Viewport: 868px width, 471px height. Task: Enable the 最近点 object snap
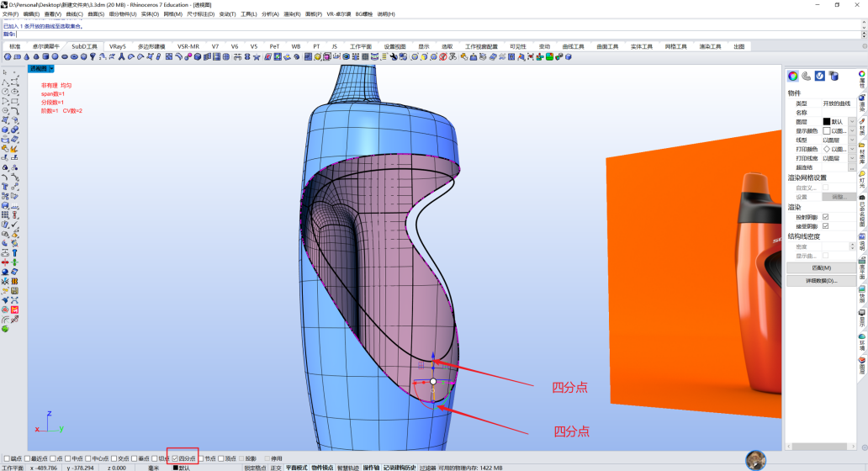(x=27, y=458)
